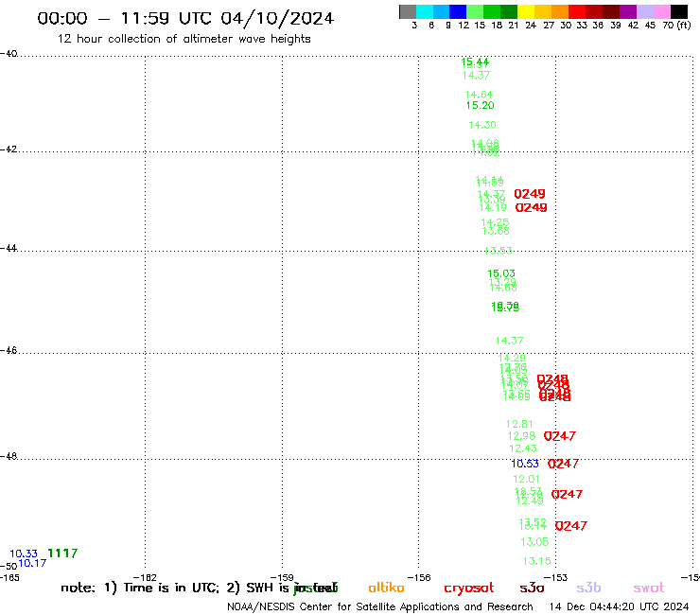Click the 14.30 wave height value
Image resolution: width=700 pixels, height=615 pixels.
[x=482, y=125]
